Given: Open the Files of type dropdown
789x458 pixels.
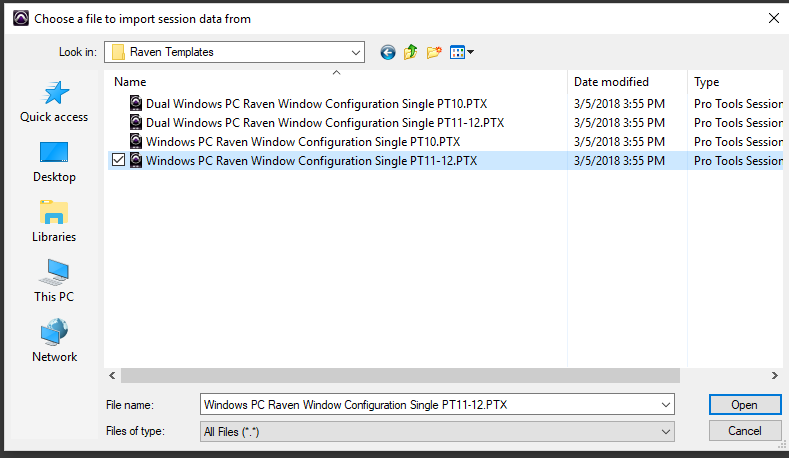Looking at the screenshot, I should point(666,431).
